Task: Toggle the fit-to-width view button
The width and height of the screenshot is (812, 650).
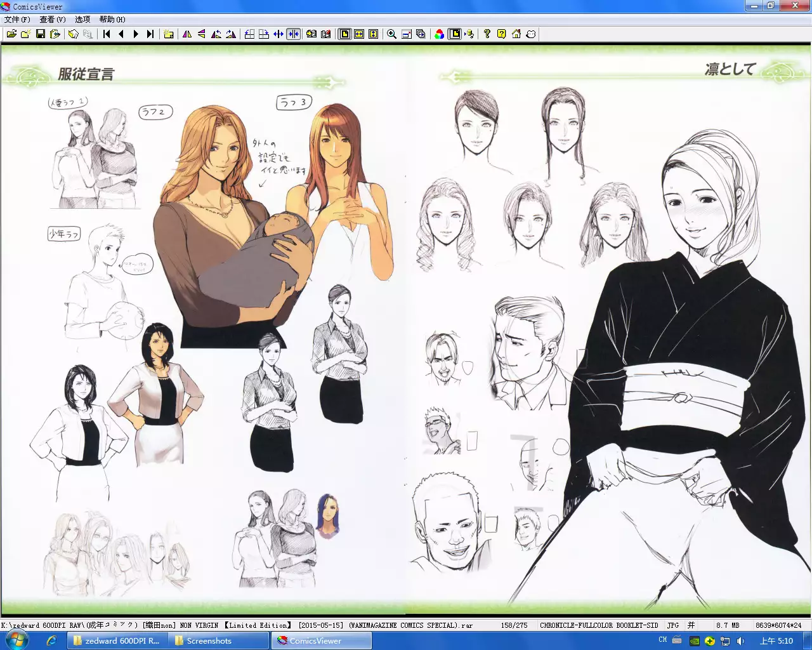Action: (x=359, y=34)
